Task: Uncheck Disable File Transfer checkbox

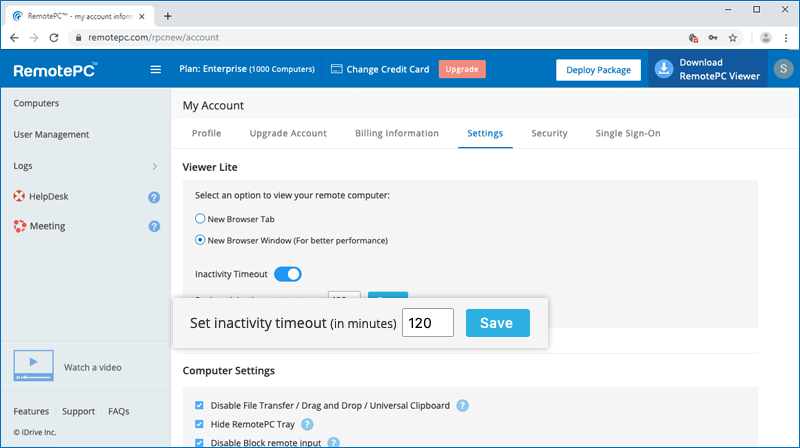Action: tap(199, 405)
